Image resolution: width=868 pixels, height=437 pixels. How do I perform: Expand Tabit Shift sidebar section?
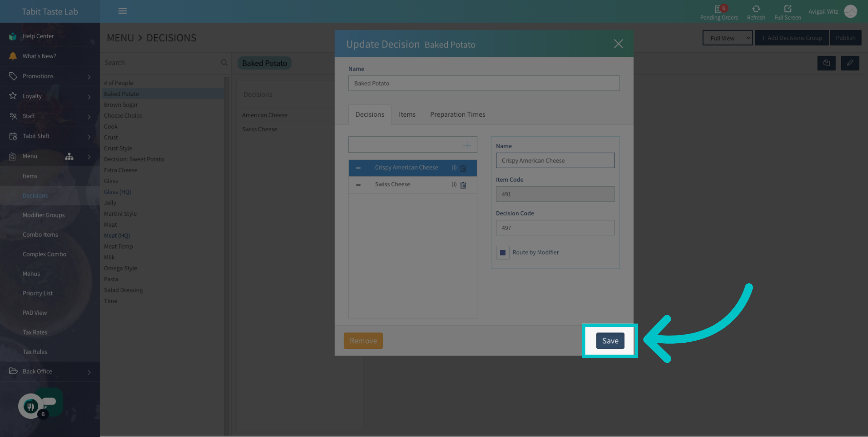point(50,136)
